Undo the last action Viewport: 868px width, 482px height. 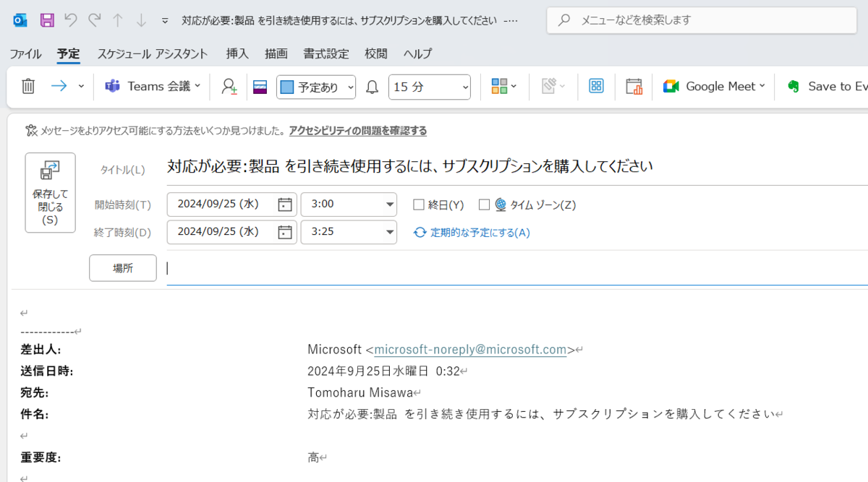[70, 20]
